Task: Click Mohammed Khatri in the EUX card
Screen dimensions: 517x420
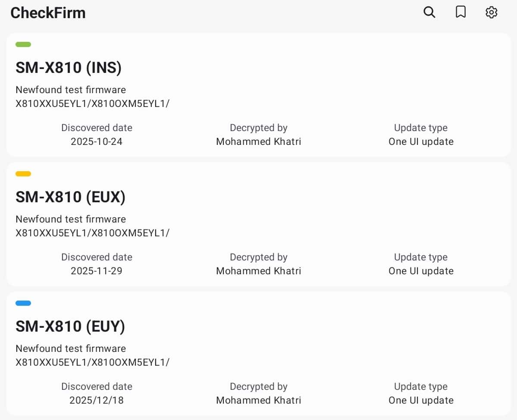Action: point(259,271)
